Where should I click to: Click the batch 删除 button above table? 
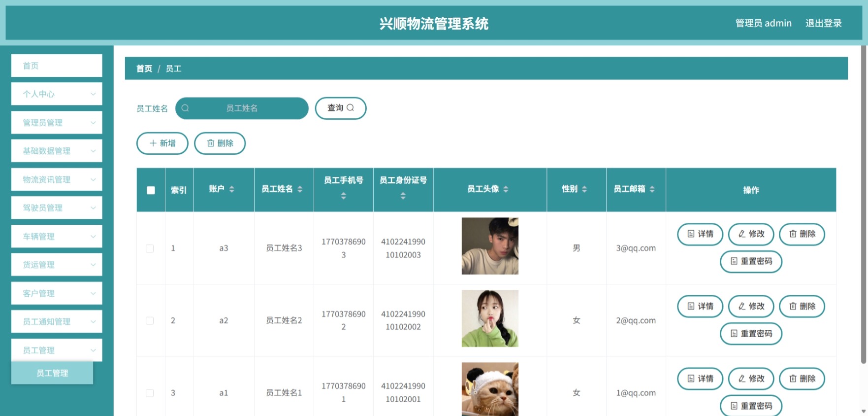[220, 143]
